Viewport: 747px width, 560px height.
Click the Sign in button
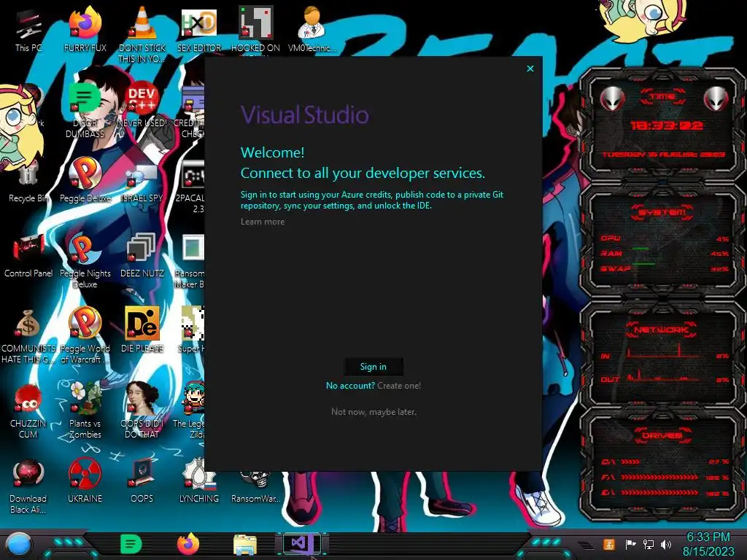[x=373, y=366]
